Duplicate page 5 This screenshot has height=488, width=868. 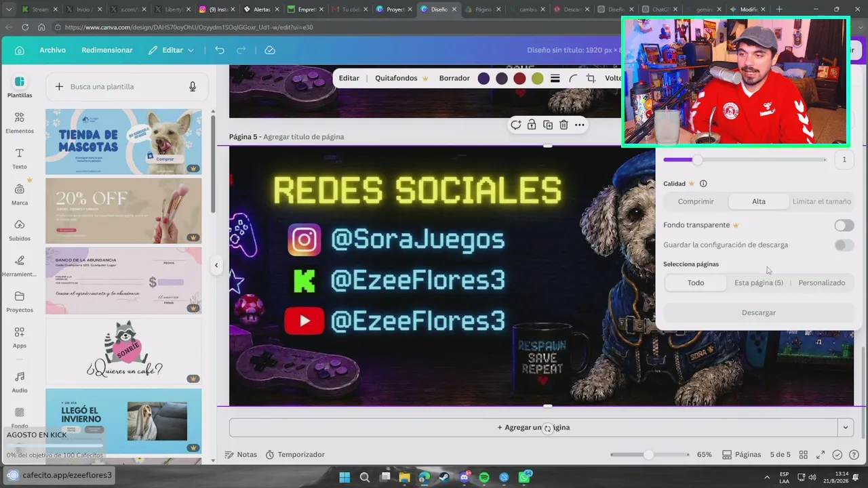coord(547,125)
